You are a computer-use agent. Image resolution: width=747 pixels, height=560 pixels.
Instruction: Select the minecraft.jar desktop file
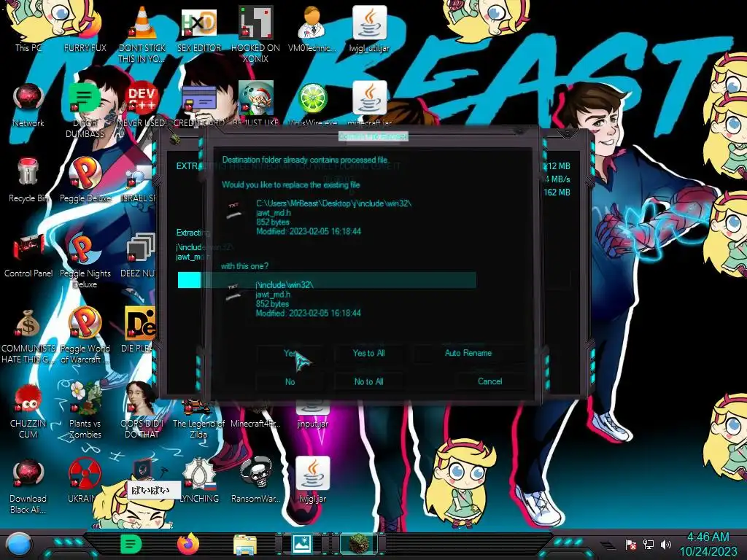[369, 105]
